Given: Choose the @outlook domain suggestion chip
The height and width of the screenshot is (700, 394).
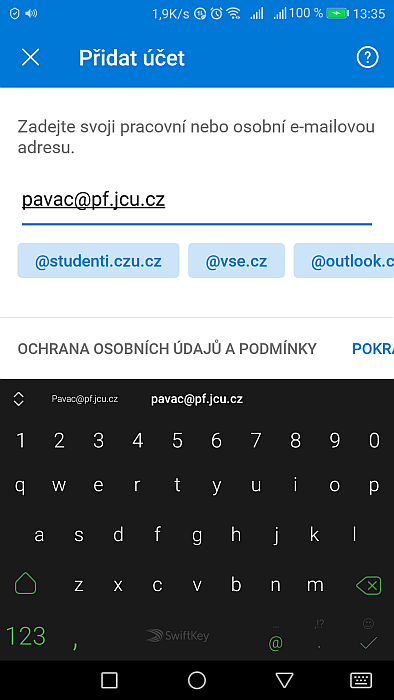Looking at the screenshot, I should (344, 261).
